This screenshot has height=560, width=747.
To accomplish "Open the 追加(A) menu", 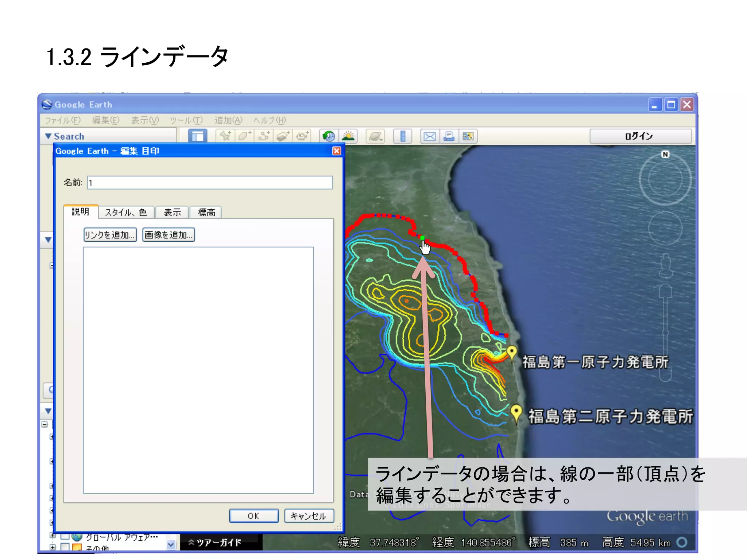I will point(228,120).
